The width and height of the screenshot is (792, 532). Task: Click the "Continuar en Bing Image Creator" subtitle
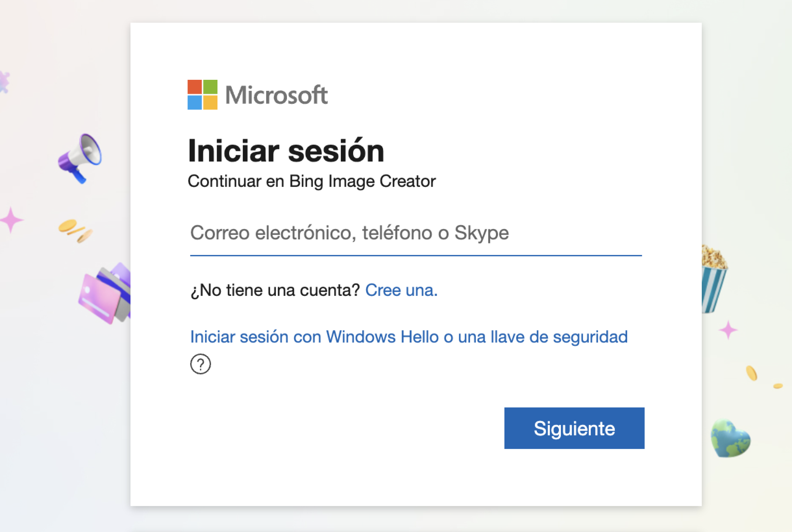tap(311, 181)
